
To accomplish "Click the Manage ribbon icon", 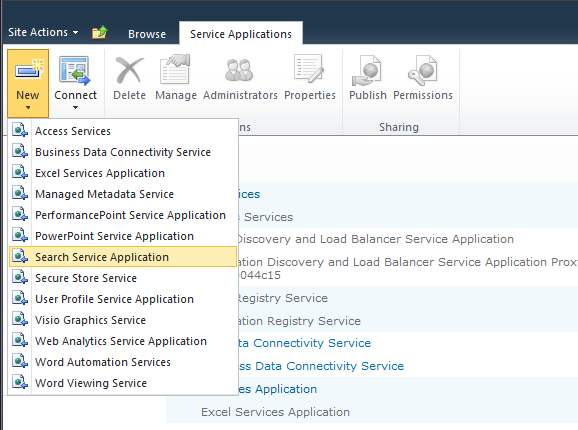I will pyautogui.click(x=175, y=69).
